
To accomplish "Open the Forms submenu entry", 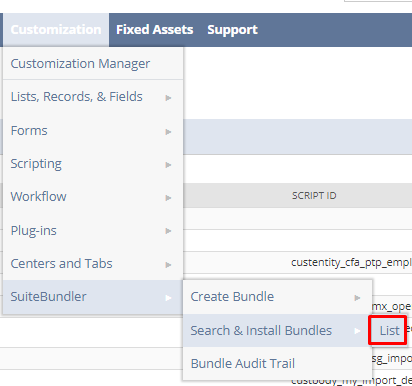I will [93, 130].
